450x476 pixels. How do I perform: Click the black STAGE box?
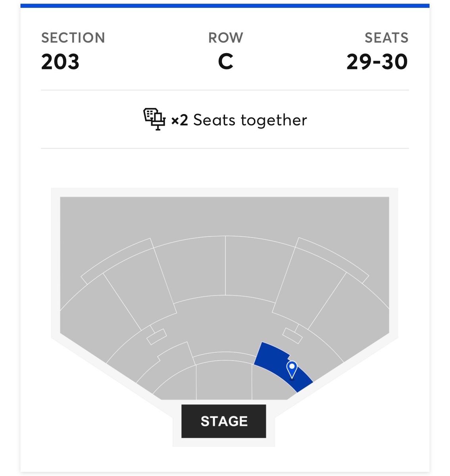tap(224, 421)
